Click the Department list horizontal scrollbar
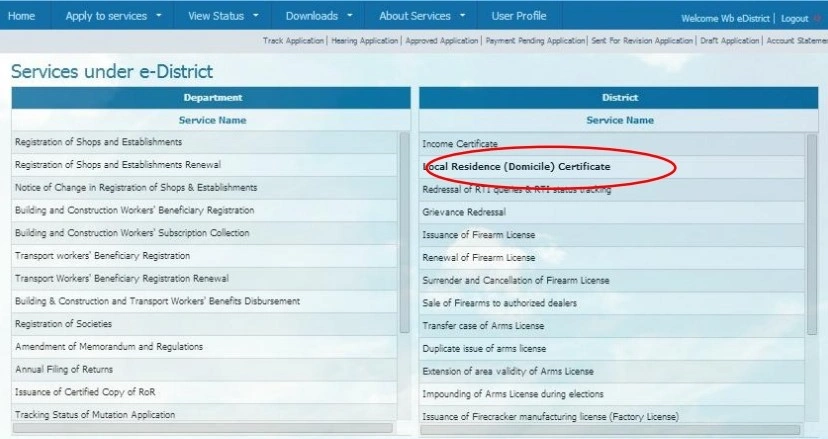The width and height of the screenshot is (828, 439). [x=200, y=428]
